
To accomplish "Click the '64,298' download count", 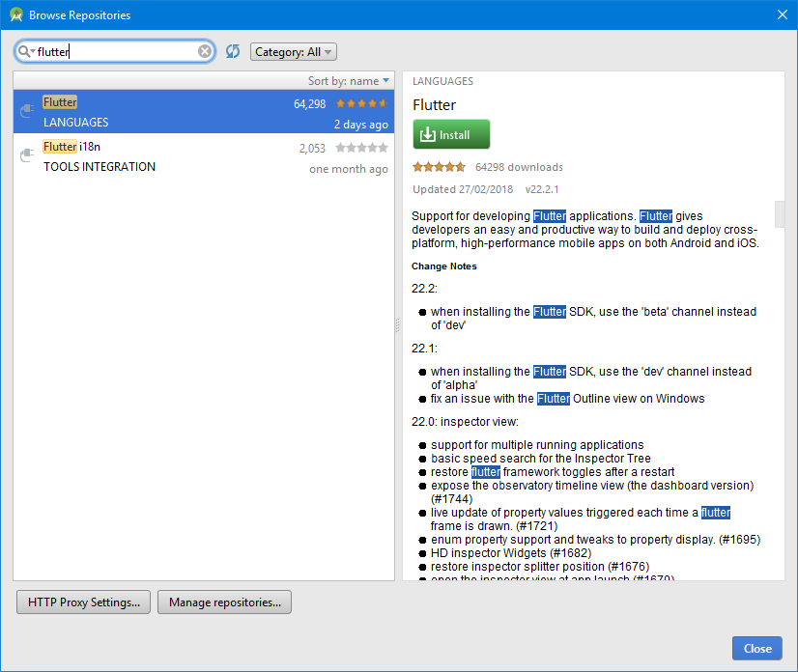I will [x=309, y=104].
